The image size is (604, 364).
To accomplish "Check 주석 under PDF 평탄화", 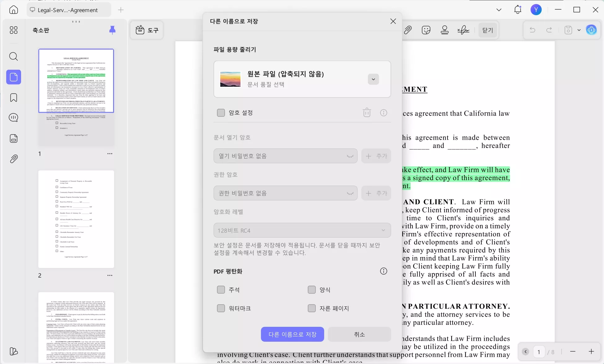I will tap(221, 289).
